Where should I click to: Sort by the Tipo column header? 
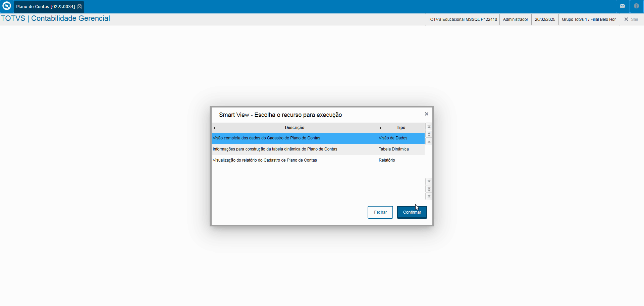click(401, 128)
